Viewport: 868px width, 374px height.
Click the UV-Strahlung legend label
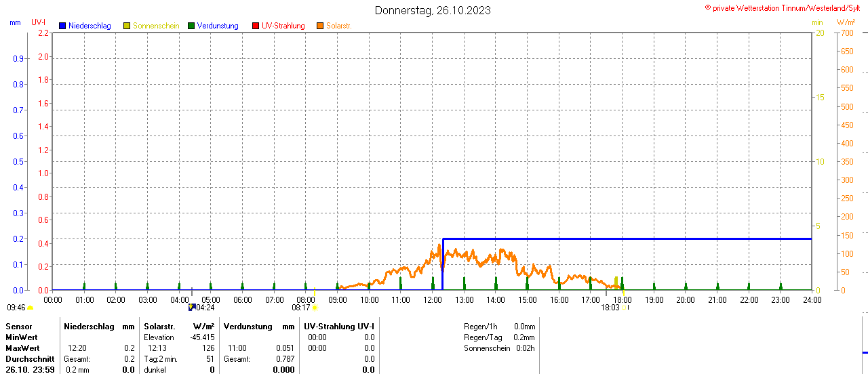[x=283, y=26]
